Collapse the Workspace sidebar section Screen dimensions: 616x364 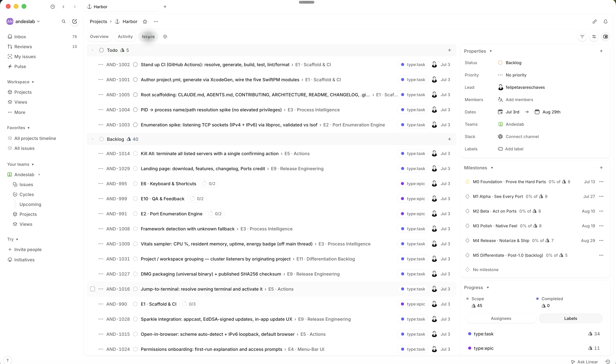[21, 82]
